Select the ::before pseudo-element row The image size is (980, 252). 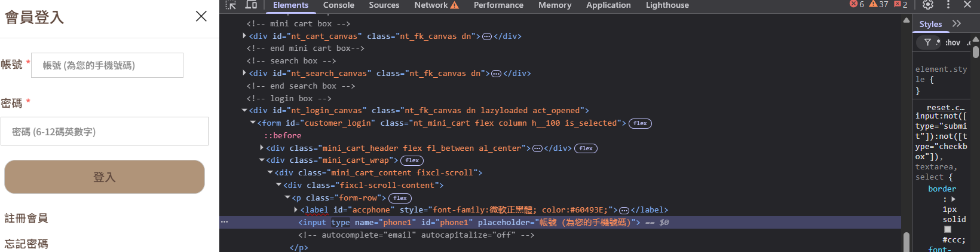tap(283, 135)
